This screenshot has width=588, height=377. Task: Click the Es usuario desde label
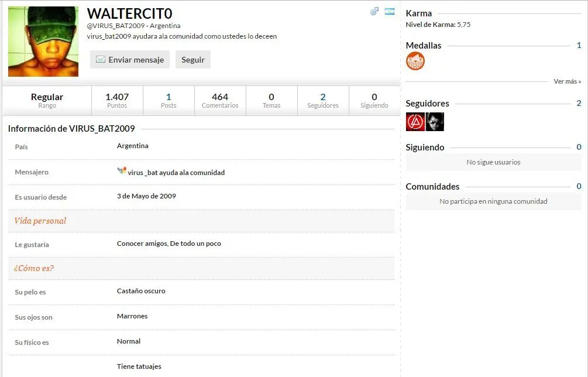coord(41,197)
